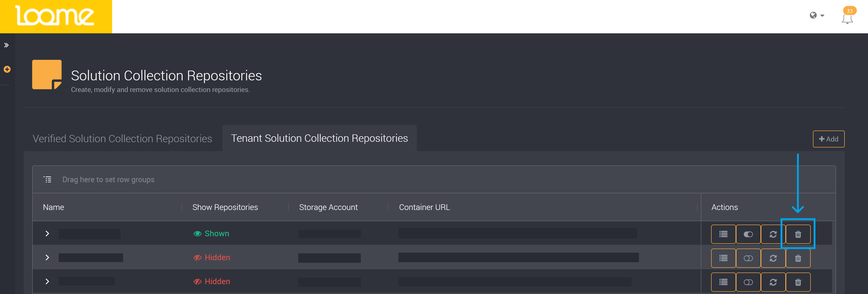Refresh the Shown row repository
Viewport: 868px width, 294px height.
coord(773,234)
